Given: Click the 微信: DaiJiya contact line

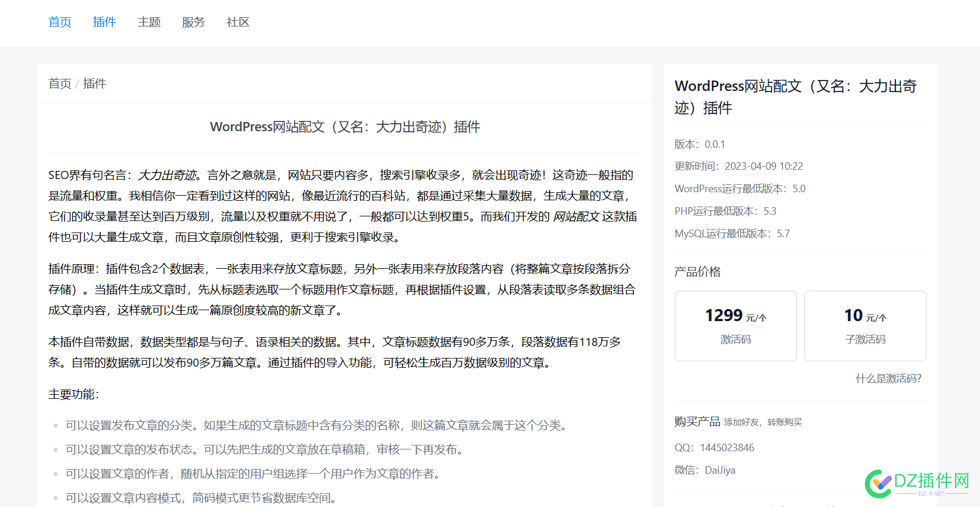Looking at the screenshot, I should 705,470.
